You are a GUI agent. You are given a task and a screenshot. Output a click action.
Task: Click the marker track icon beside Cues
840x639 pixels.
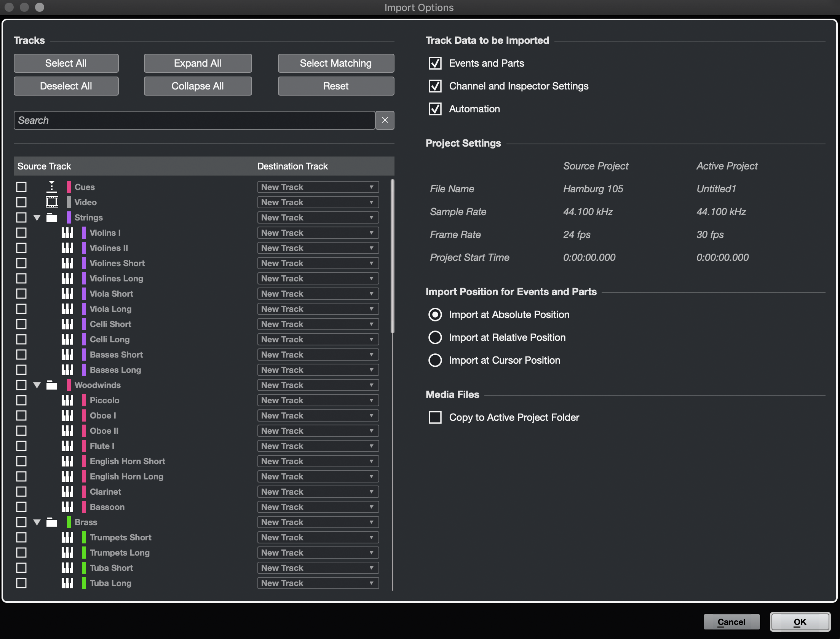(x=51, y=187)
